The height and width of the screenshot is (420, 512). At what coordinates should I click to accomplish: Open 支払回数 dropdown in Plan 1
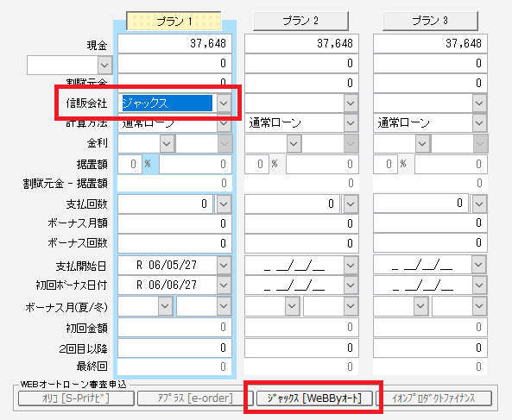point(224,204)
